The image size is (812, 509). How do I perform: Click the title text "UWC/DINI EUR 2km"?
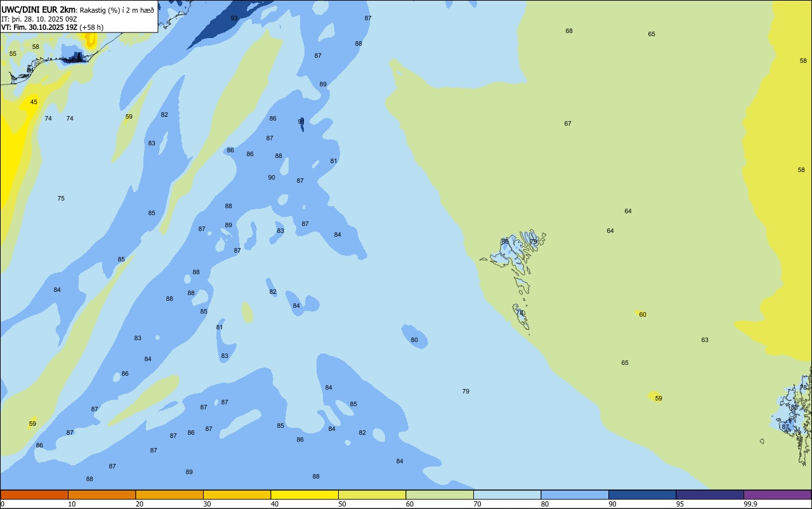click(x=39, y=10)
